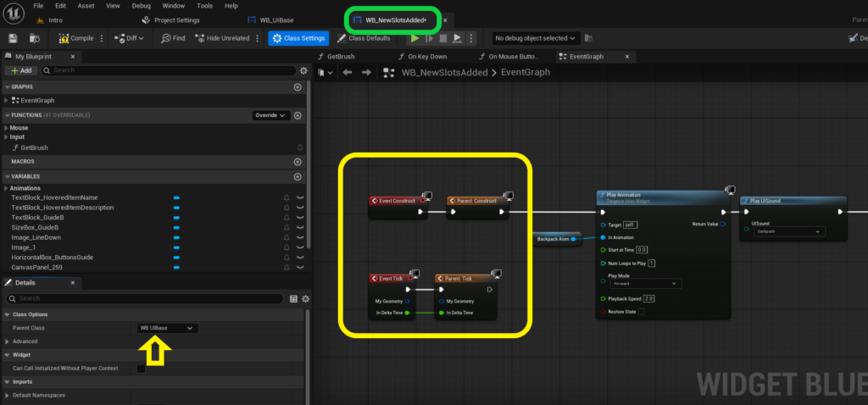Switch to the WB_UIBase tab

pos(275,20)
